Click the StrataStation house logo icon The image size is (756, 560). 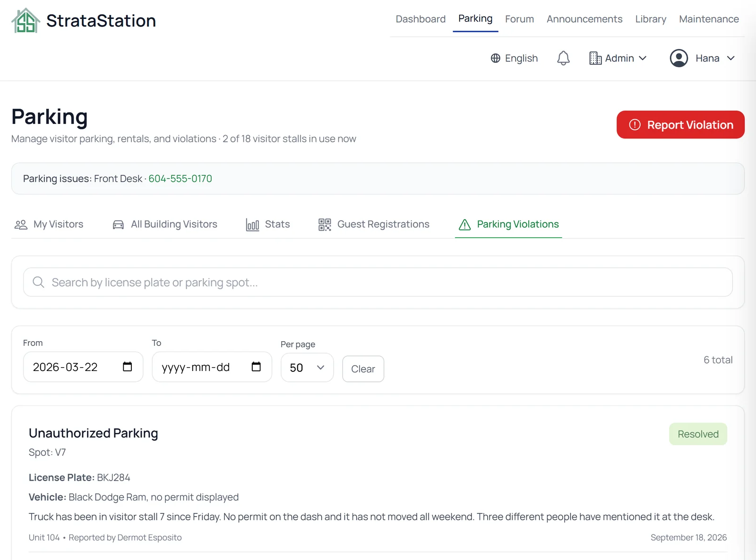(x=26, y=20)
